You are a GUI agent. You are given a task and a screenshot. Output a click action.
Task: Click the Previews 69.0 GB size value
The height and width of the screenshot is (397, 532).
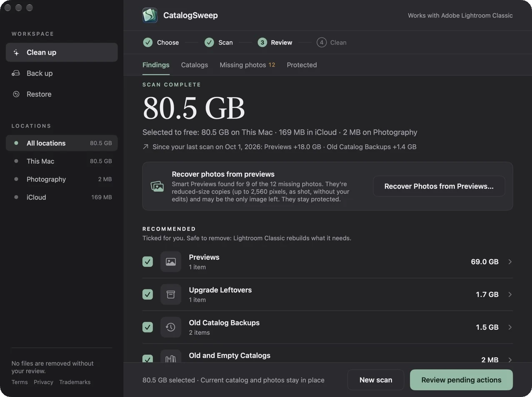(485, 262)
